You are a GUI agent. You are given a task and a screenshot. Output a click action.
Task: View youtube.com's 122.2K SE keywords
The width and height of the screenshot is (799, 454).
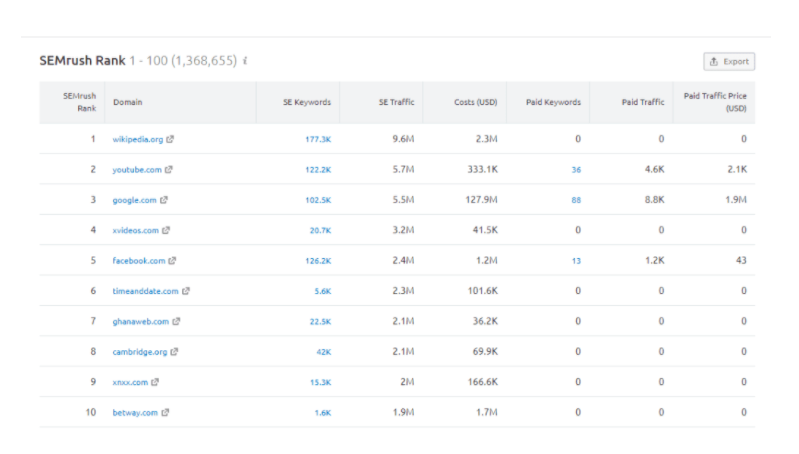[318, 170]
